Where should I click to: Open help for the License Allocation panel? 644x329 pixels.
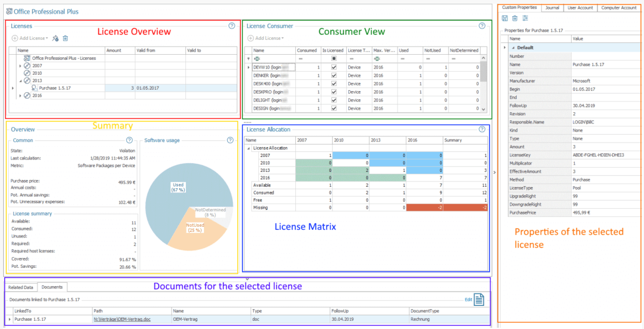(x=482, y=129)
